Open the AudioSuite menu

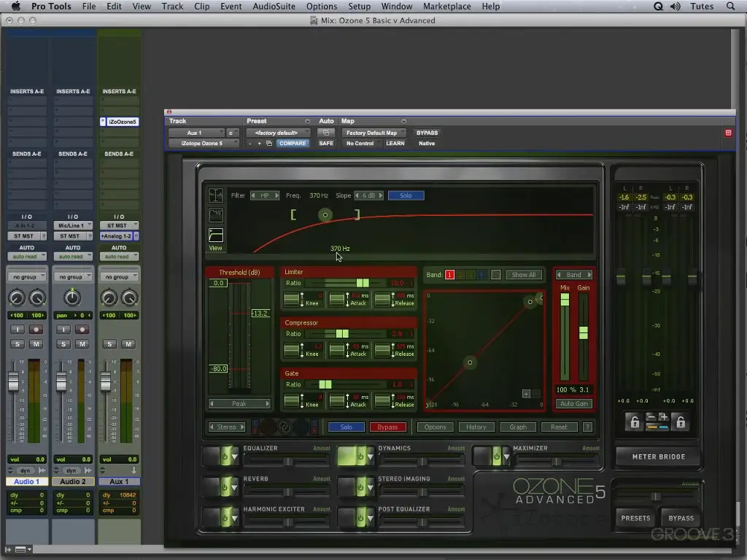click(x=274, y=6)
